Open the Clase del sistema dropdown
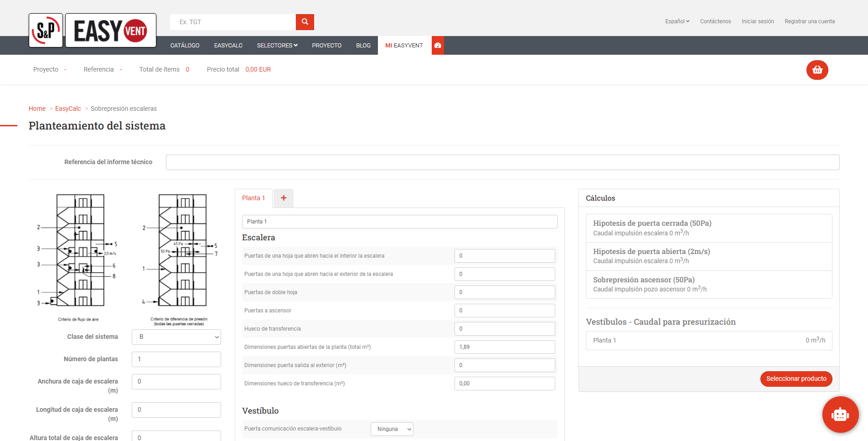Screen dimensions: 868x441 pos(176,337)
